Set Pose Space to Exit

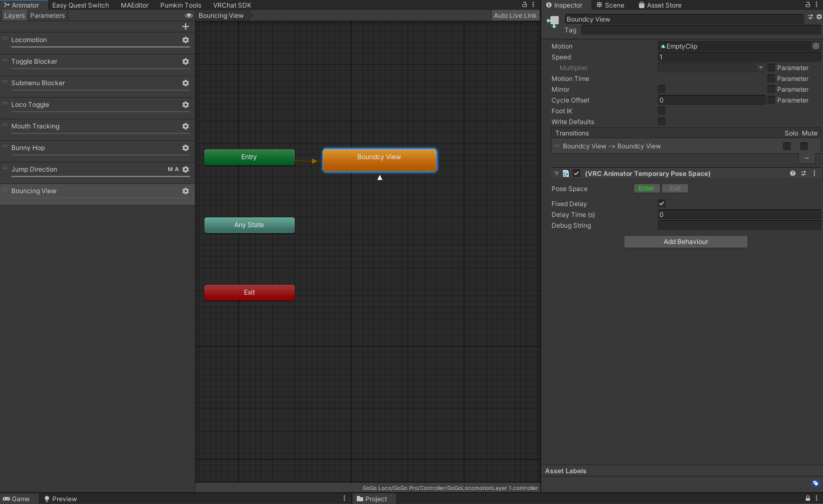pos(675,188)
